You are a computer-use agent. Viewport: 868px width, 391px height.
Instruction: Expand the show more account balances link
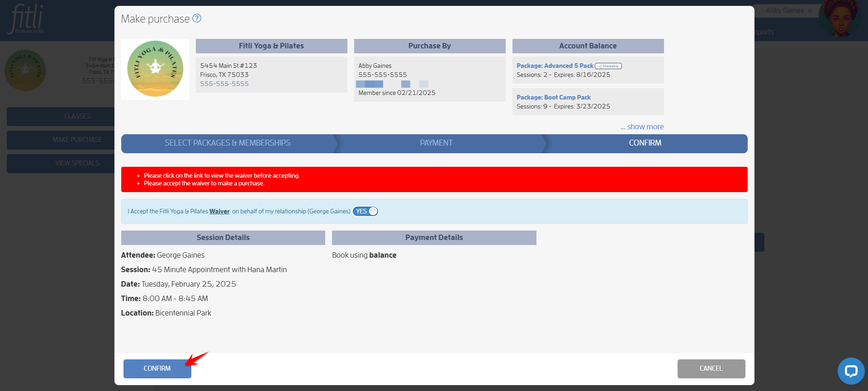coord(642,127)
